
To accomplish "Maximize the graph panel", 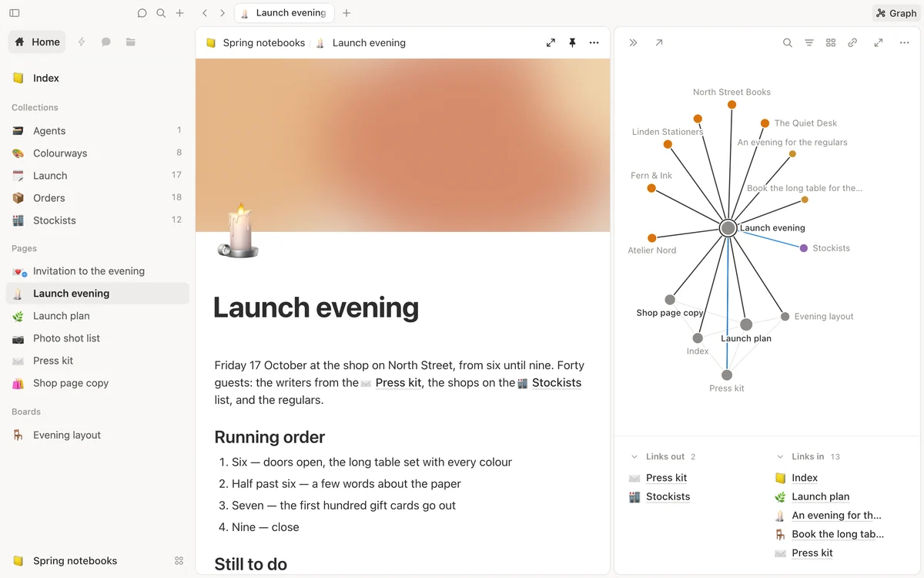I will pos(879,43).
